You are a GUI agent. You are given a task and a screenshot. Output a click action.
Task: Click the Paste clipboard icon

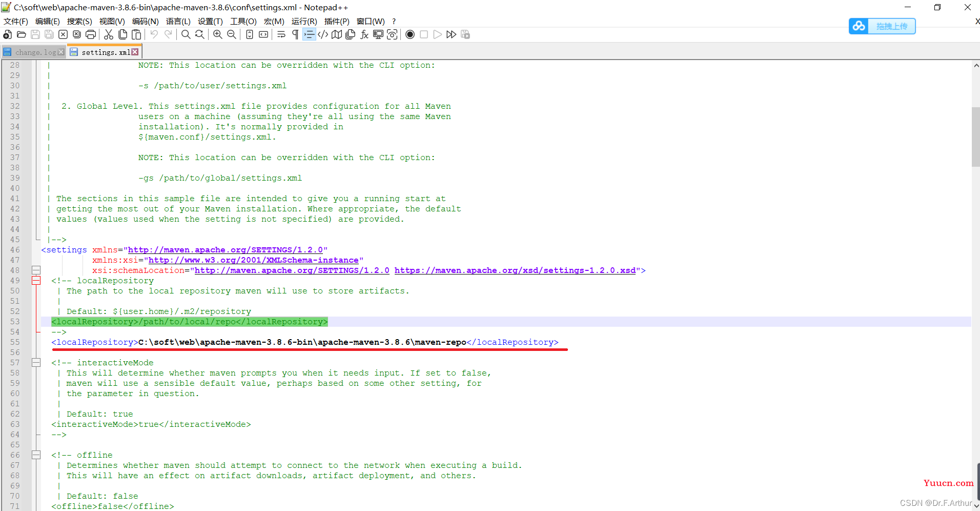click(136, 34)
